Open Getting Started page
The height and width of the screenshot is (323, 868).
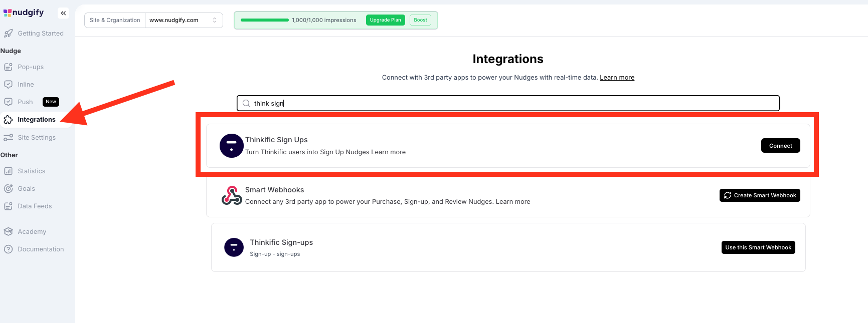[x=41, y=34]
